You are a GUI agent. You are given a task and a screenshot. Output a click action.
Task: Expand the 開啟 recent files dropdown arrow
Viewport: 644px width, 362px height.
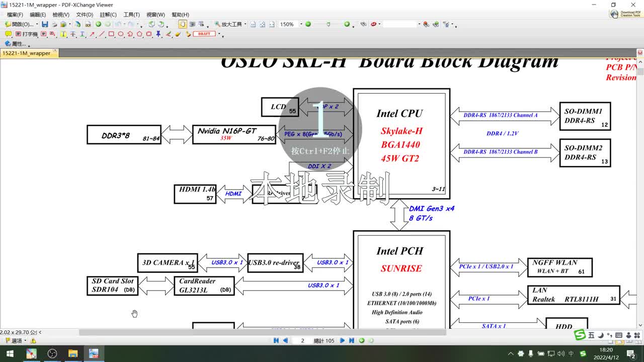pyautogui.click(x=37, y=24)
